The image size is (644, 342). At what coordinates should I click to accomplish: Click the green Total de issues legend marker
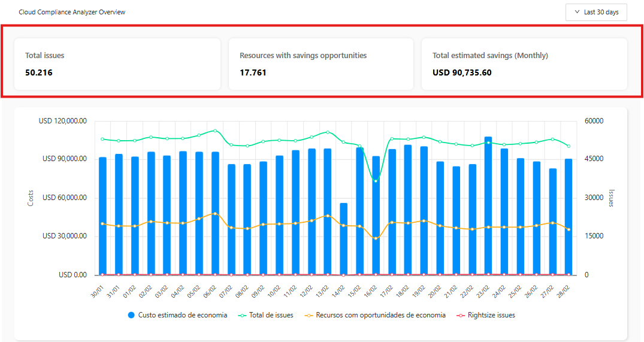[x=241, y=315]
